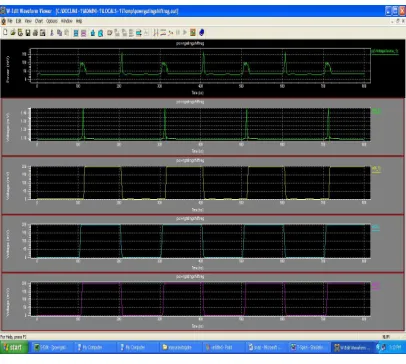Click the play arrow toolbar icon
Viewport: 406px width, 364px height.
[x=185, y=32]
